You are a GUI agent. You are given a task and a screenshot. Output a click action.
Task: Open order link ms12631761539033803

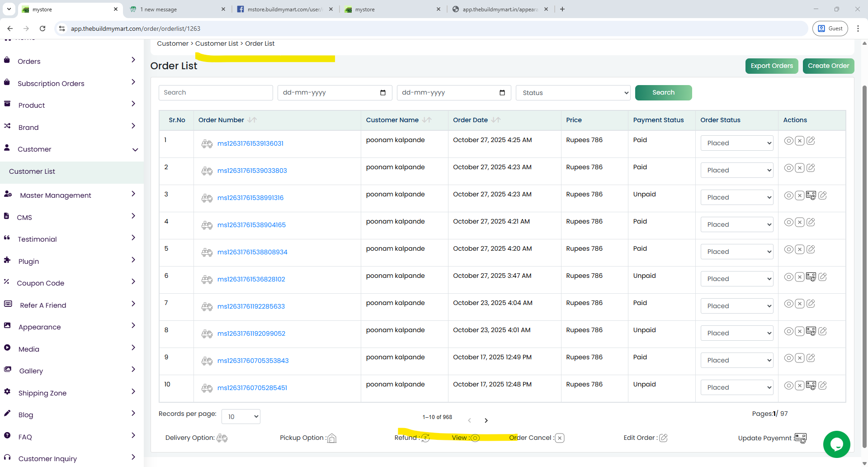coord(252,171)
